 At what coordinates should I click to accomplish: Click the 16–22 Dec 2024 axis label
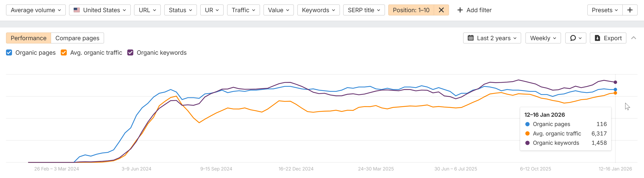click(x=296, y=169)
